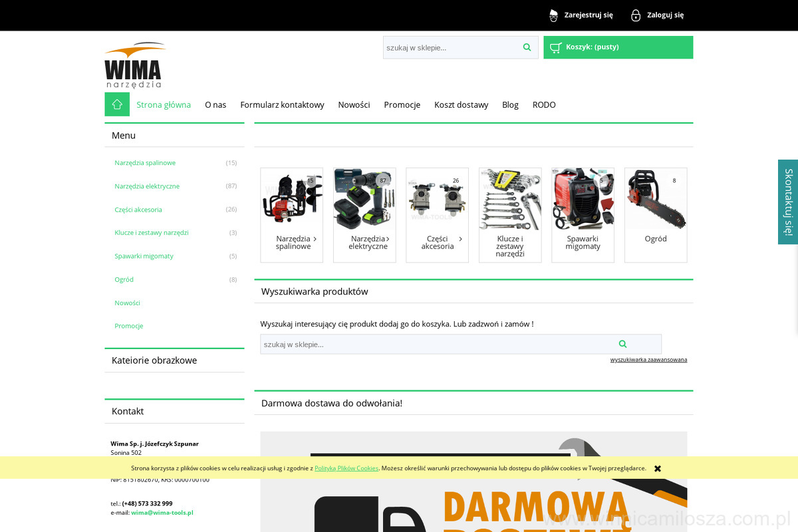Click the product search magnifier icon
Viewport: 798px width, 532px height.
point(622,344)
